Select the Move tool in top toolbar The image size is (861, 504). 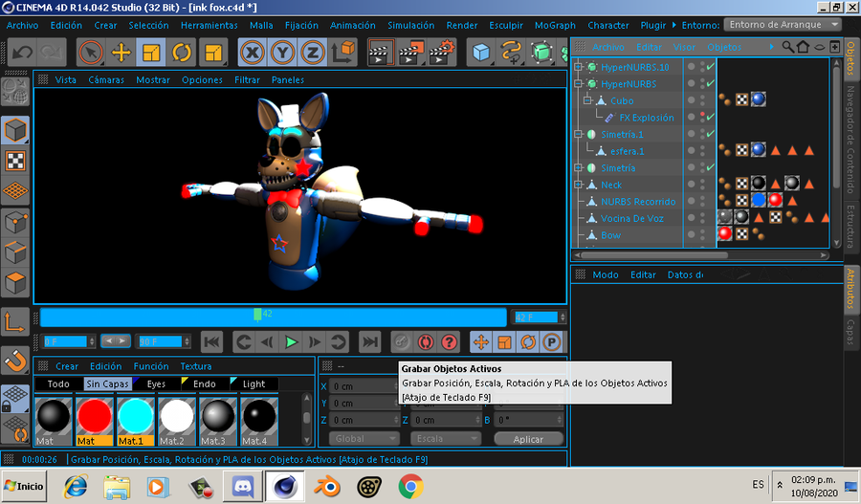tap(121, 53)
